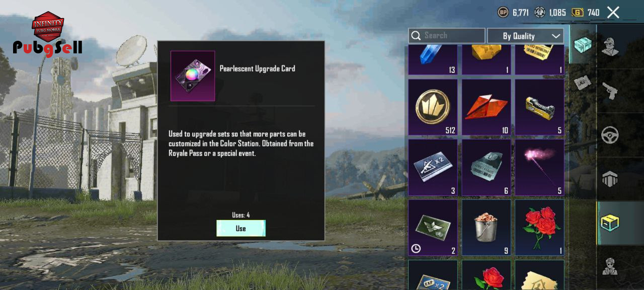Image resolution: width=644 pixels, height=290 pixels.
Task: Click the Use button for Pearlescent Upgrade Card
Action: [241, 228]
